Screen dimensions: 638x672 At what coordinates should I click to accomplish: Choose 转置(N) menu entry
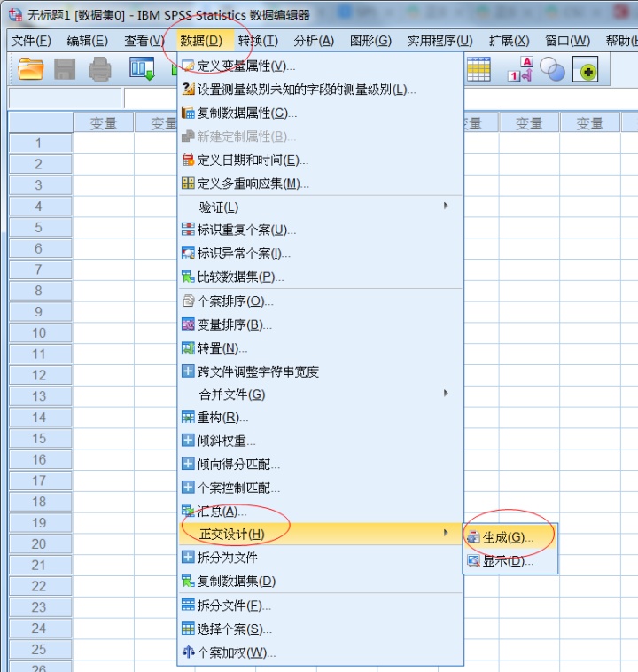(x=320, y=348)
